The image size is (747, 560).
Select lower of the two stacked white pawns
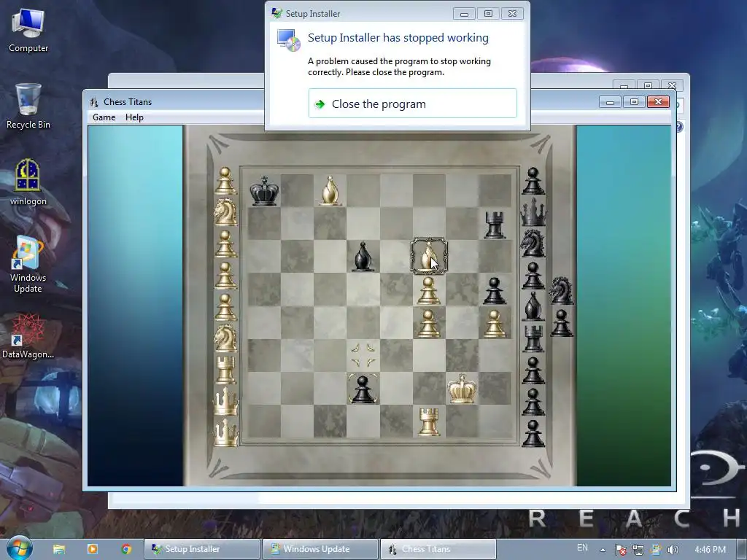click(x=429, y=323)
